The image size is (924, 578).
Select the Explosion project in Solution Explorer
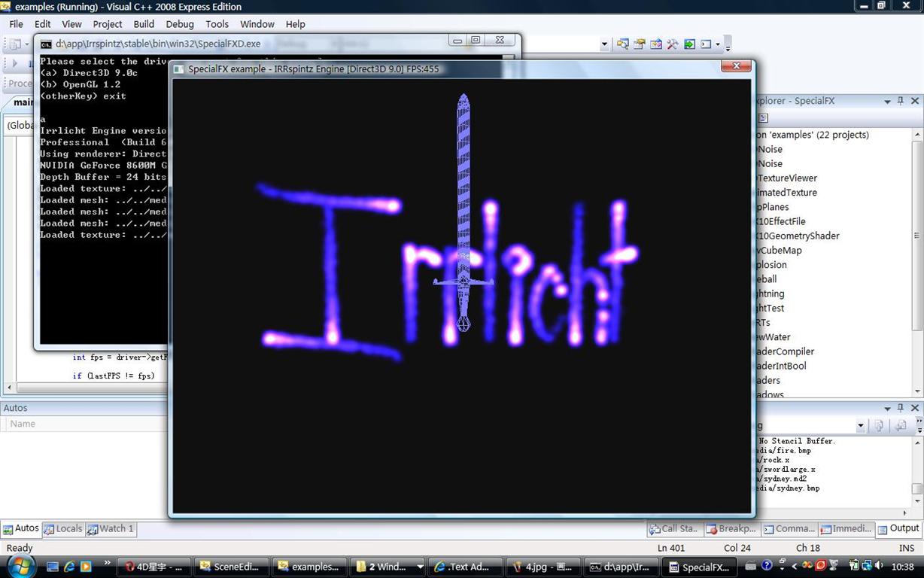pyautogui.click(x=771, y=265)
